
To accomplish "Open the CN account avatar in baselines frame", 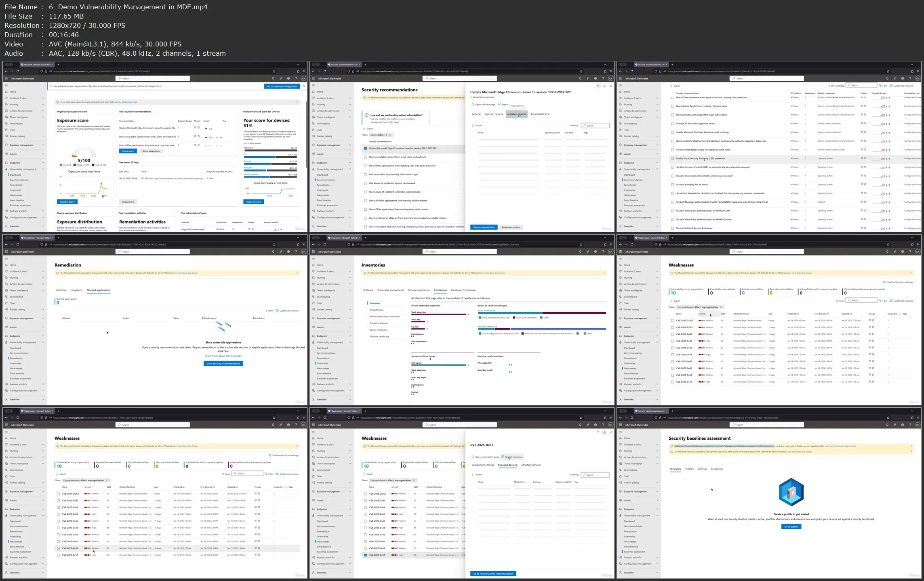I will pyautogui.click(x=918, y=425).
